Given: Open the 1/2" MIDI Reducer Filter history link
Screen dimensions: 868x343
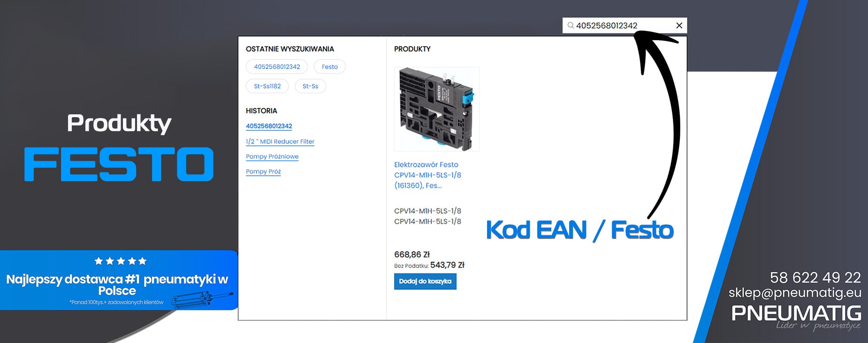Looking at the screenshot, I should (x=280, y=142).
